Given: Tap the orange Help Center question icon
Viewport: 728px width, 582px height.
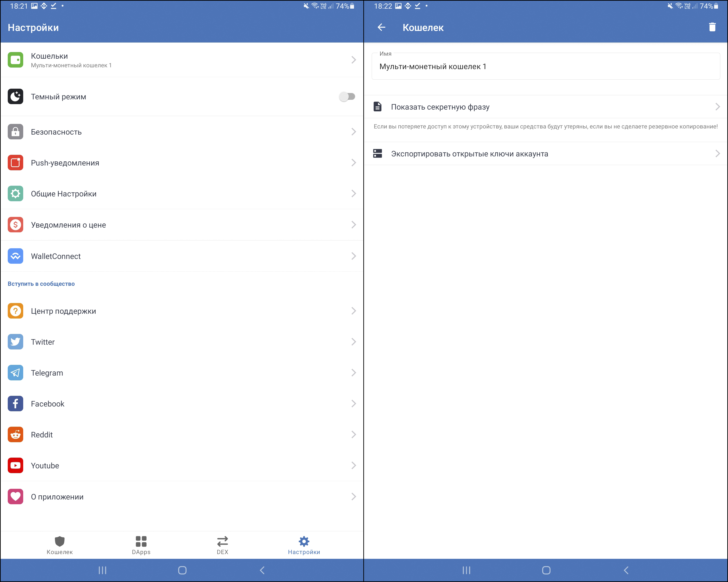Looking at the screenshot, I should pos(15,311).
